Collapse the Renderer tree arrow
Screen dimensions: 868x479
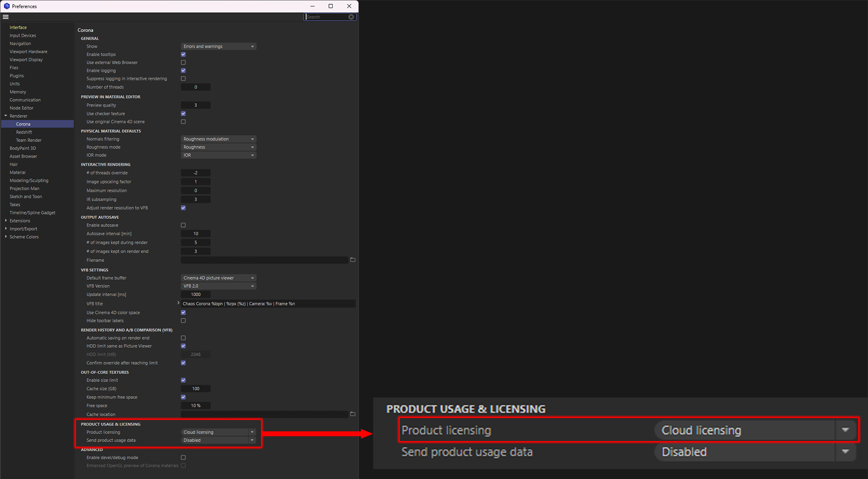6,116
